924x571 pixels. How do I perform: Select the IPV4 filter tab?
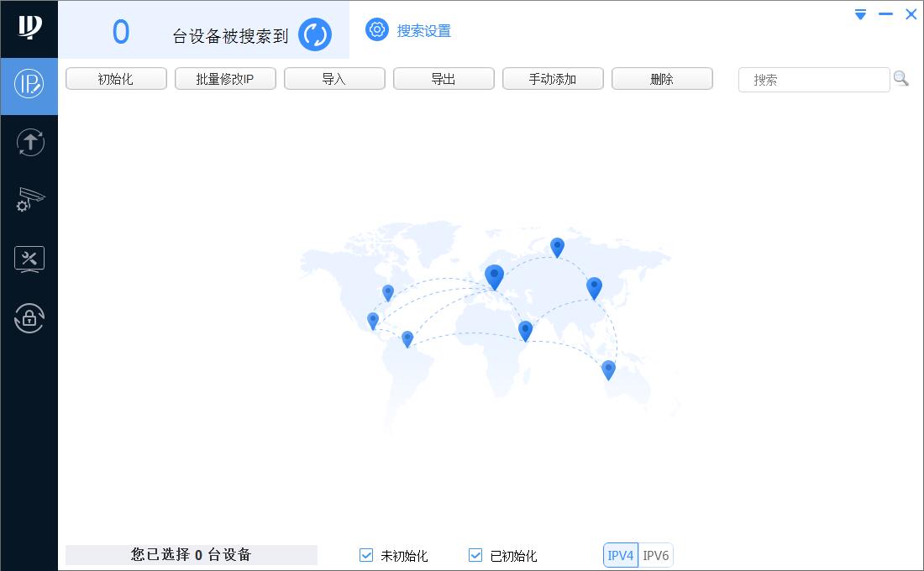[x=620, y=555]
